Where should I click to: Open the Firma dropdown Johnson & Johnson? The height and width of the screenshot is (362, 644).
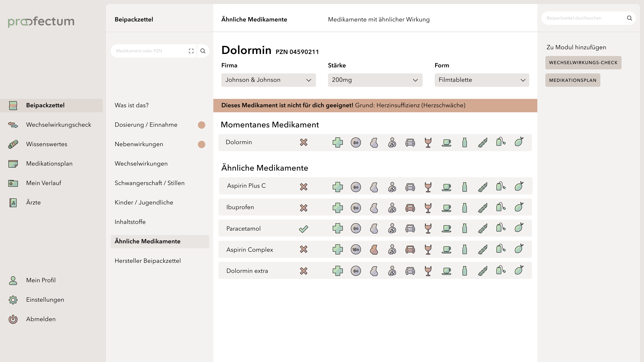(268, 80)
